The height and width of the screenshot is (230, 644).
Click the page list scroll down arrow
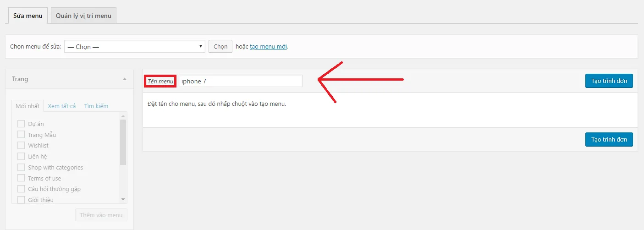point(123,199)
